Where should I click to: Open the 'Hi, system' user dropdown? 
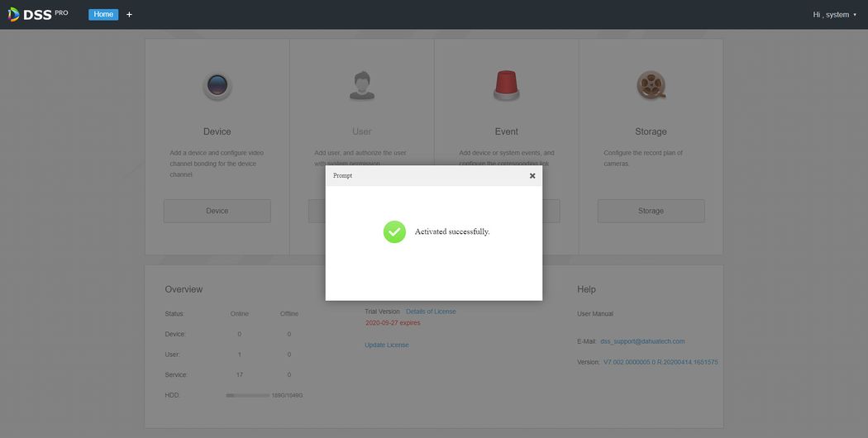click(x=834, y=14)
